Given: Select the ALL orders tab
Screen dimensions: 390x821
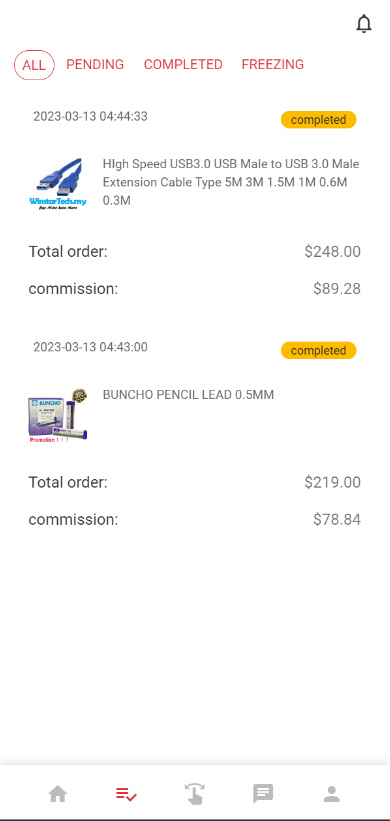Looking at the screenshot, I should (34, 65).
